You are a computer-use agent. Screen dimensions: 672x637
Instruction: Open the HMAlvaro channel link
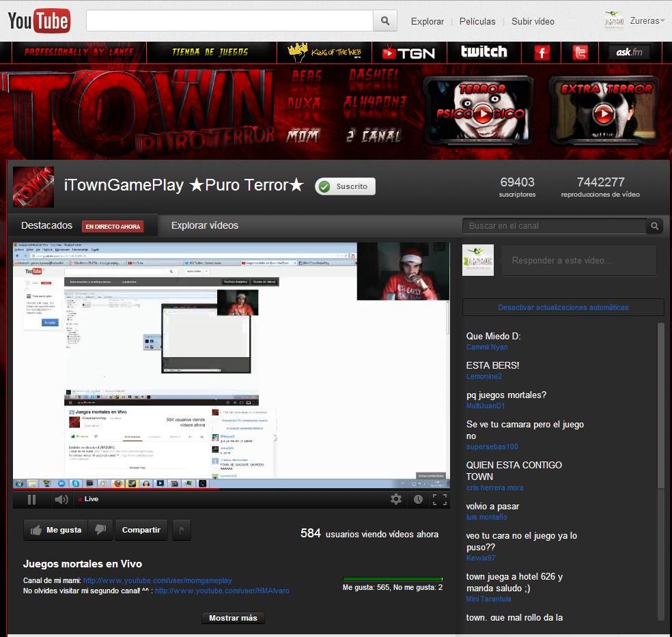point(222,591)
